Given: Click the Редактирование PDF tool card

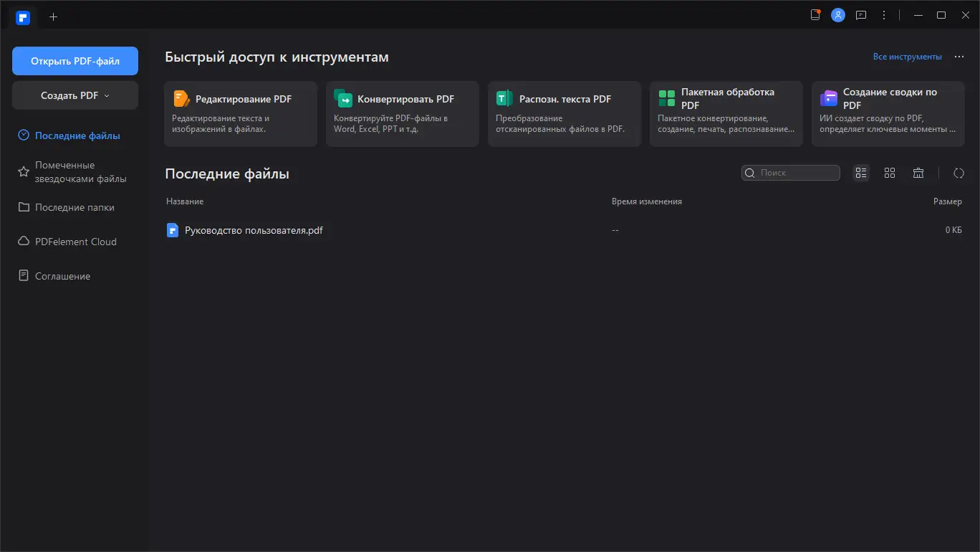Looking at the screenshot, I should coord(241,114).
